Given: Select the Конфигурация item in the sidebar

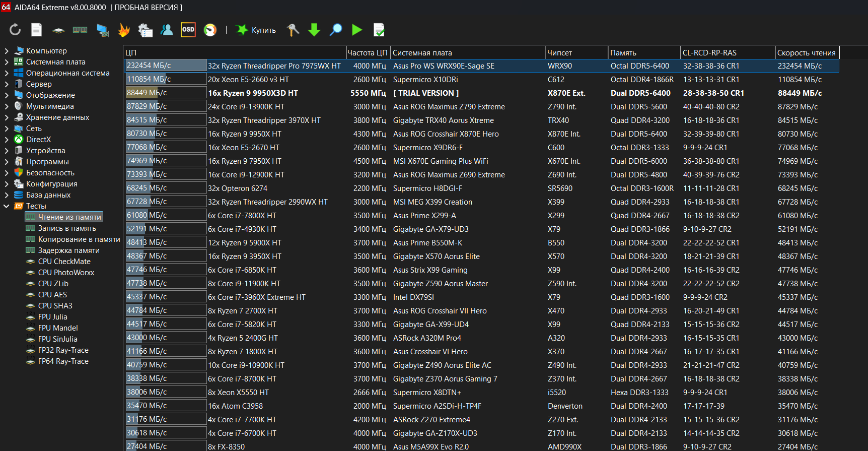Looking at the screenshot, I should [46, 184].
